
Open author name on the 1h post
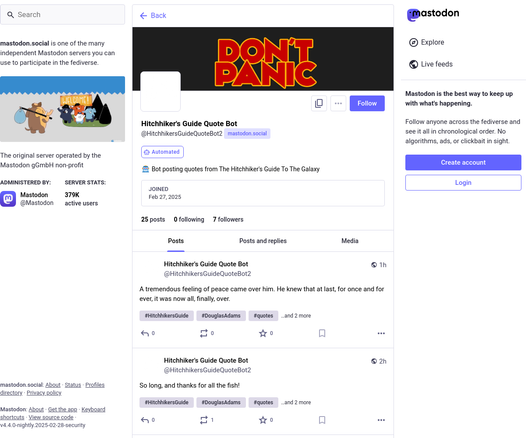click(206, 264)
